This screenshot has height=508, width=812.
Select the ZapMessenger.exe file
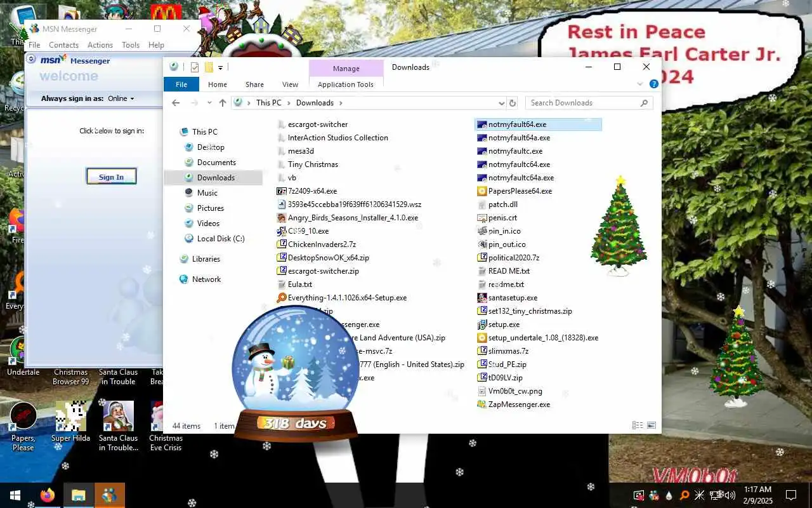519,404
